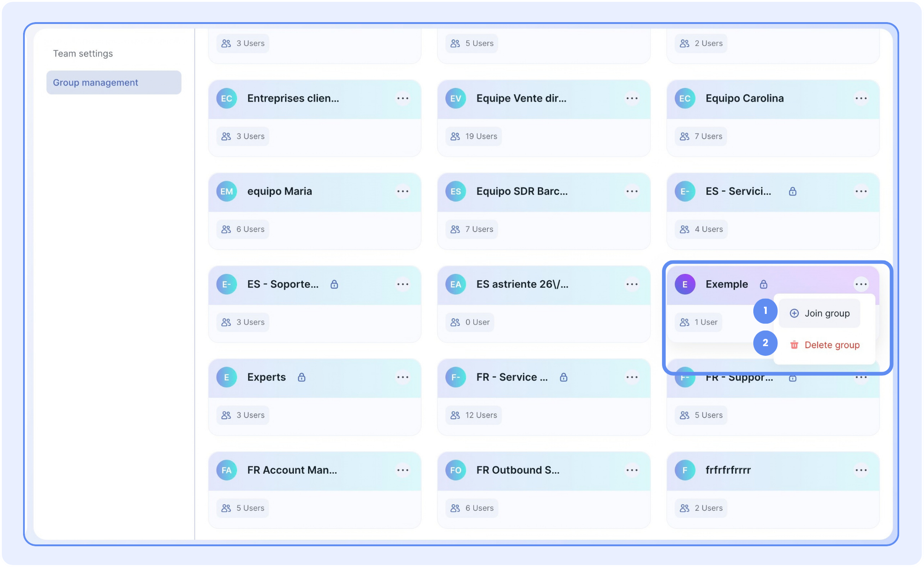Go to Team settings in sidebar
924x567 pixels.
click(83, 53)
